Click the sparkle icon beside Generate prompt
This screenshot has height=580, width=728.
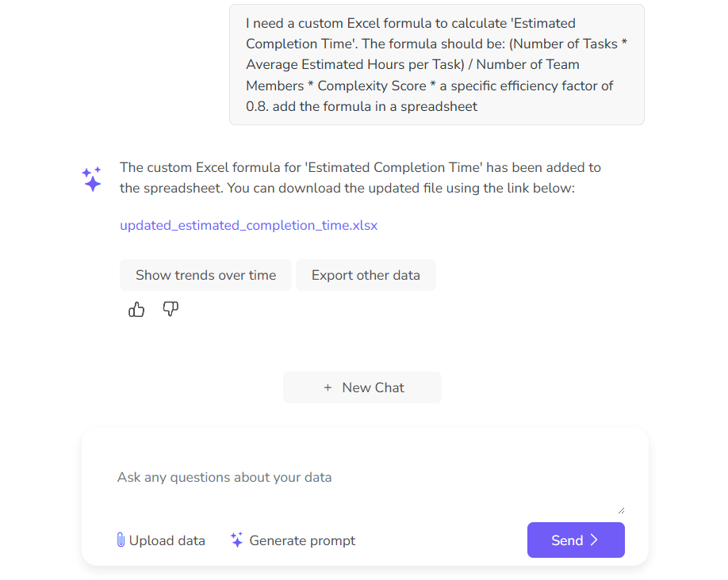[236, 540]
